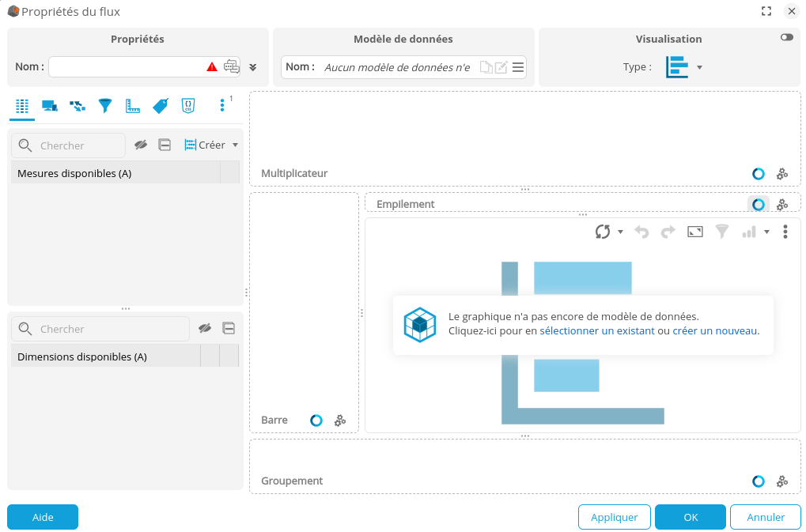The height and width of the screenshot is (532, 806).
Task: Switch to the filter funnel tab
Action: point(105,106)
